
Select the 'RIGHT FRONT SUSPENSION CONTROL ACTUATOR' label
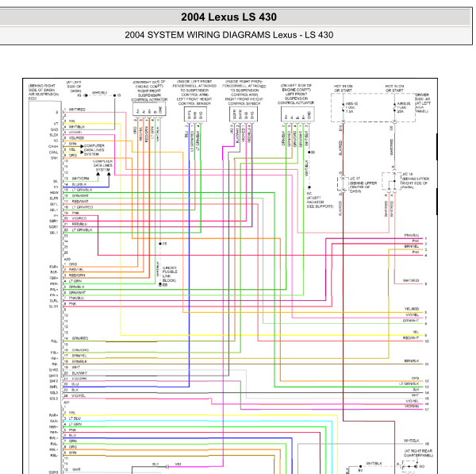pos(149,95)
